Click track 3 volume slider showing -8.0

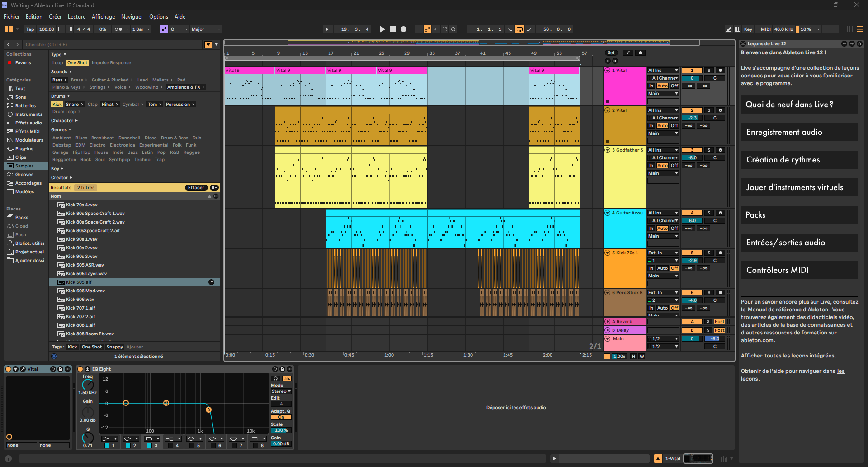click(x=692, y=158)
